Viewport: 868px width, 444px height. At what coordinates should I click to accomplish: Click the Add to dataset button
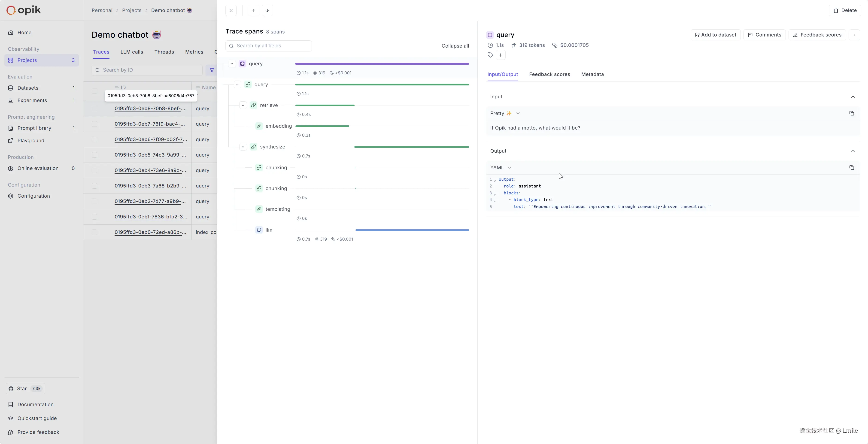715,35
